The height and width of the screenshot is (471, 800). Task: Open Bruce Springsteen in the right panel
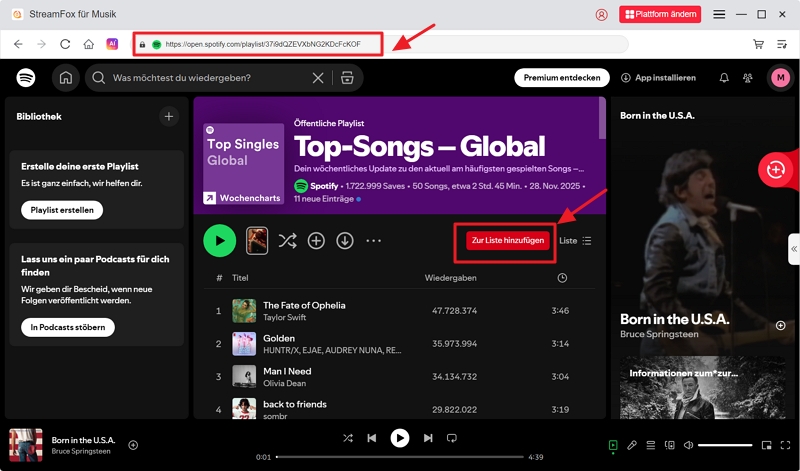point(659,334)
